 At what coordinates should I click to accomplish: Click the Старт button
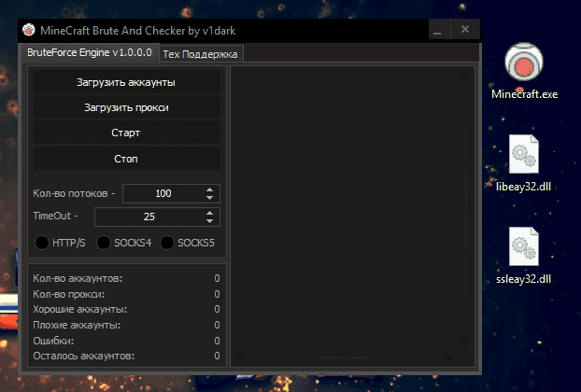[127, 133]
